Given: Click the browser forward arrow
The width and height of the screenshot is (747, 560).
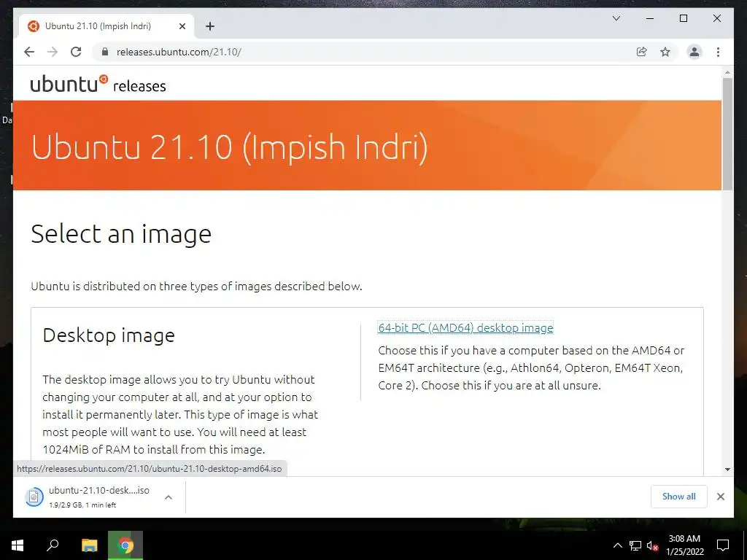Looking at the screenshot, I should click(x=53, y=52).
